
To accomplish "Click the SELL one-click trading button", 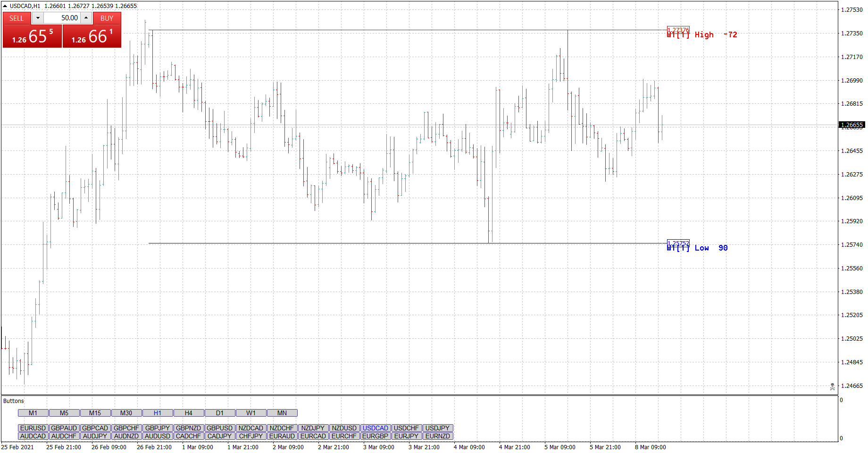I will pos(17,18).
